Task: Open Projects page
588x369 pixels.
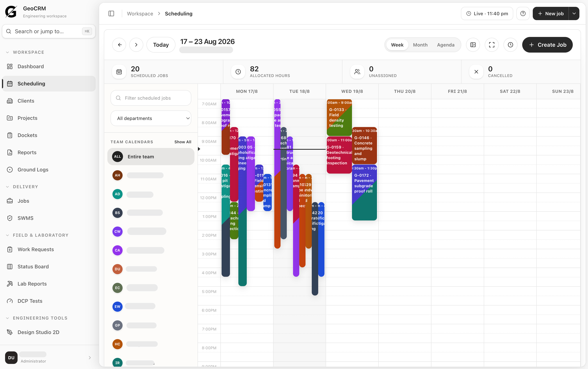Action: [49, 118]
